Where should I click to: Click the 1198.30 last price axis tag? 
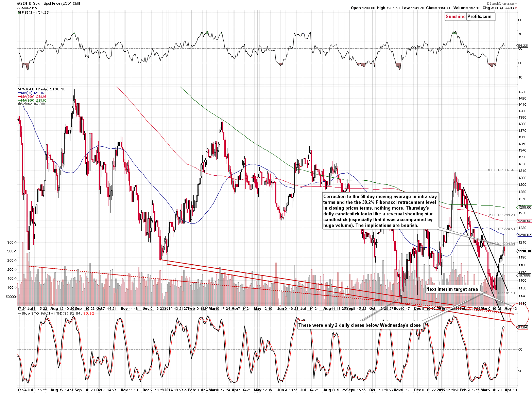(x=524, y=251)
